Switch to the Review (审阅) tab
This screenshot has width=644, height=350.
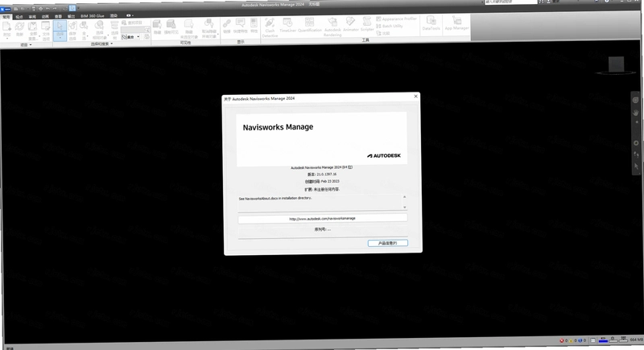(x=32, y=17)
